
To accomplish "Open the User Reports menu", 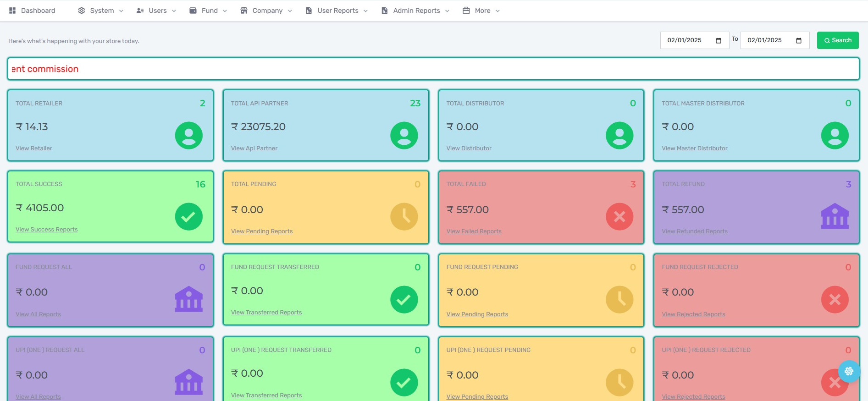I will (337, 11).
